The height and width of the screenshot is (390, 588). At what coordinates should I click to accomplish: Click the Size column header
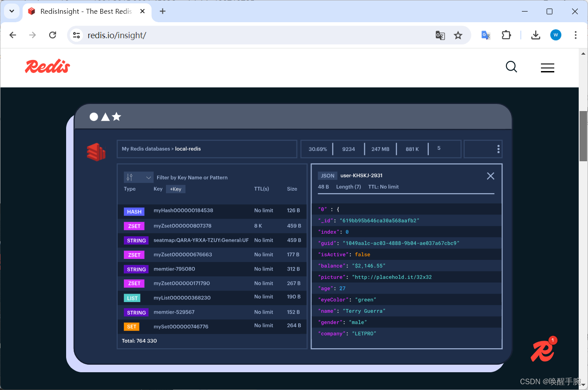point(292,189)
